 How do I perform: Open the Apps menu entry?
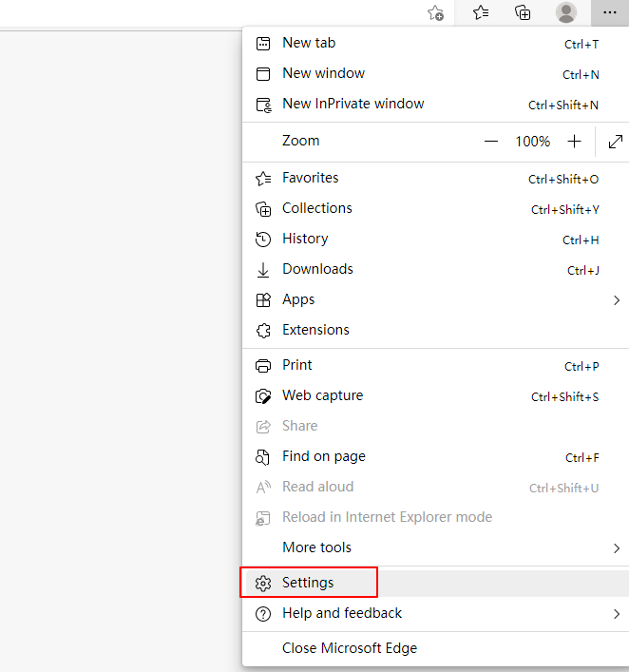pos(435,300)
